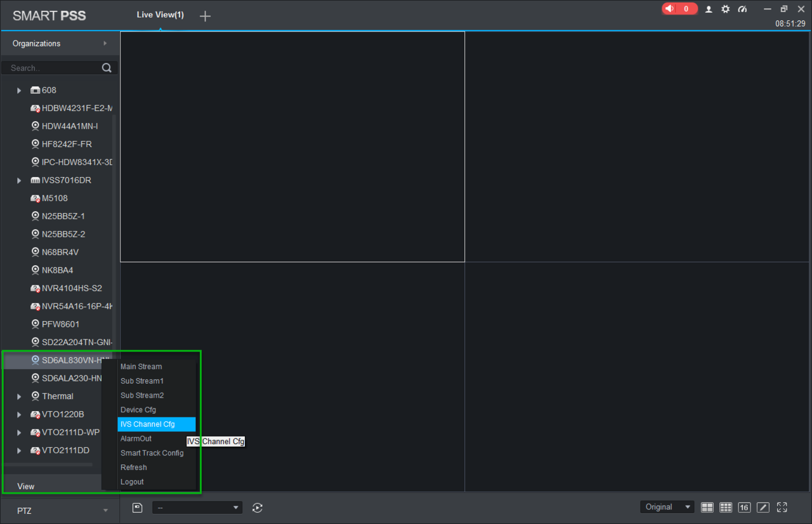Click the device tree horizontal scrollbar
The height and width of the screenshot is (524, 812).
point(49,465)
